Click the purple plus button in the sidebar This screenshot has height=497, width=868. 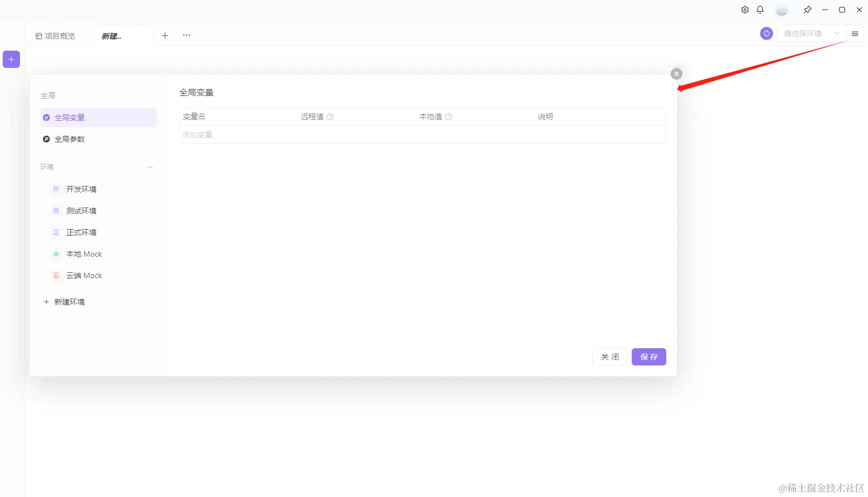click(x=11, y=59)
